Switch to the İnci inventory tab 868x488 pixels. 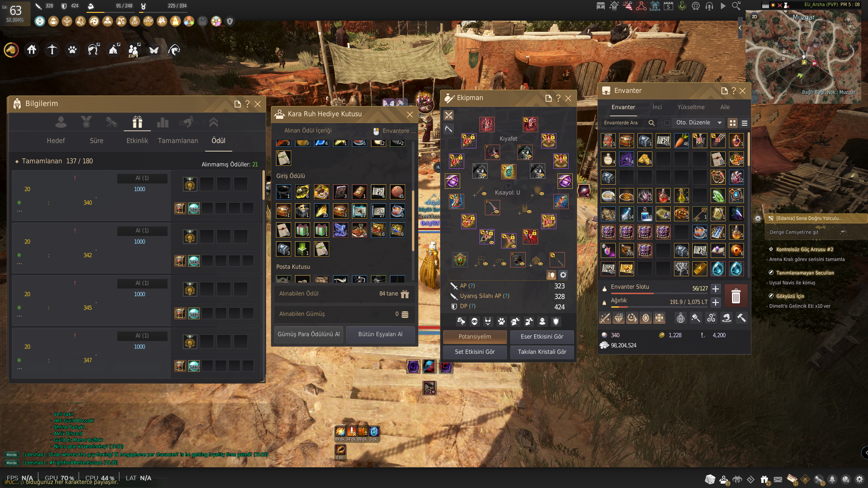click(657, 107)
